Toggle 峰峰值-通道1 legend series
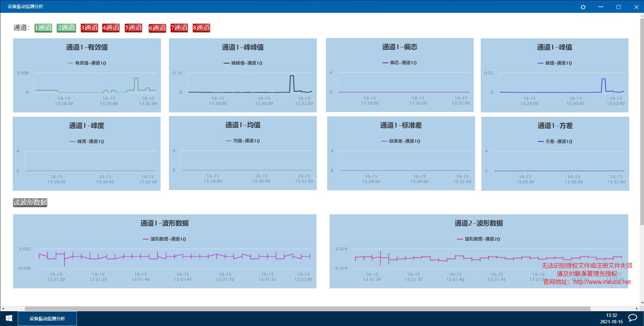644x326 pixels. [x=243, y=63]
